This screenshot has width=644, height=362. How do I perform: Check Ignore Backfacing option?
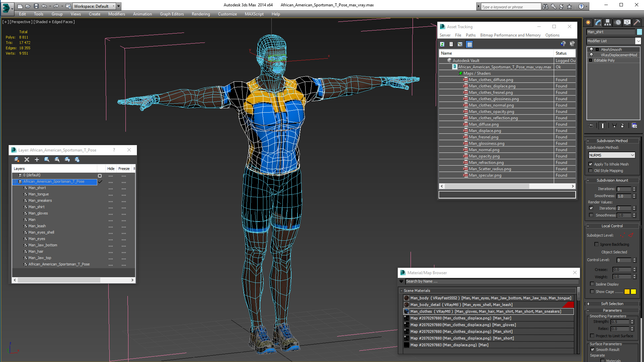(x=596, y=244)
